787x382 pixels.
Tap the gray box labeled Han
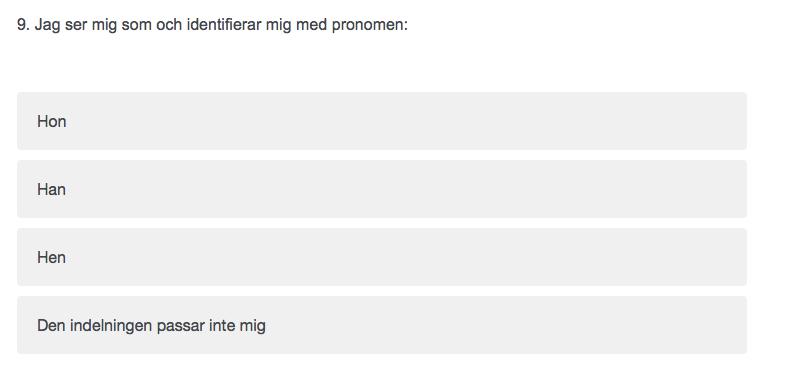pyautogui.click(x=382, y=189)
